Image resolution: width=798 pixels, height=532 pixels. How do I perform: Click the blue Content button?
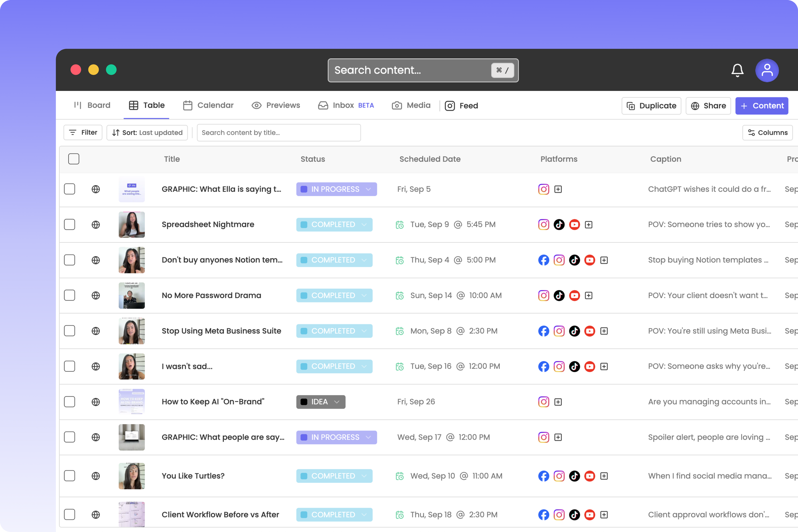pos(761,106)
